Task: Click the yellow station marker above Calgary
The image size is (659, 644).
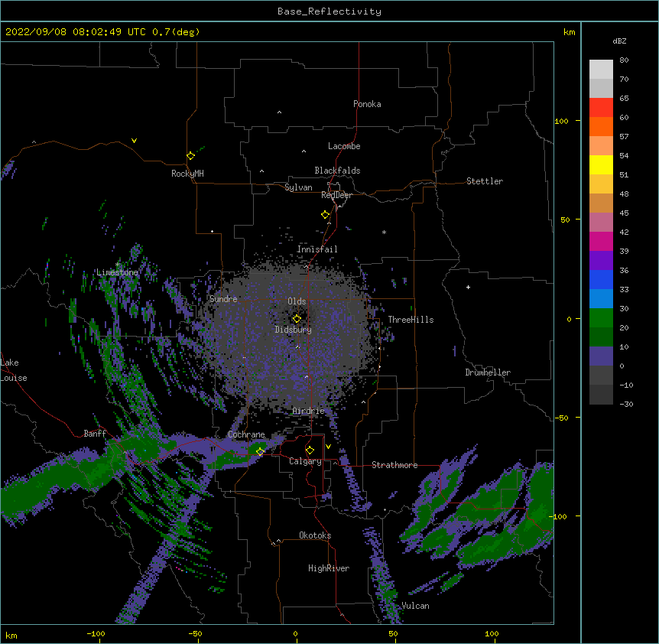Action: pyautogui.click(x=310, y=450)
